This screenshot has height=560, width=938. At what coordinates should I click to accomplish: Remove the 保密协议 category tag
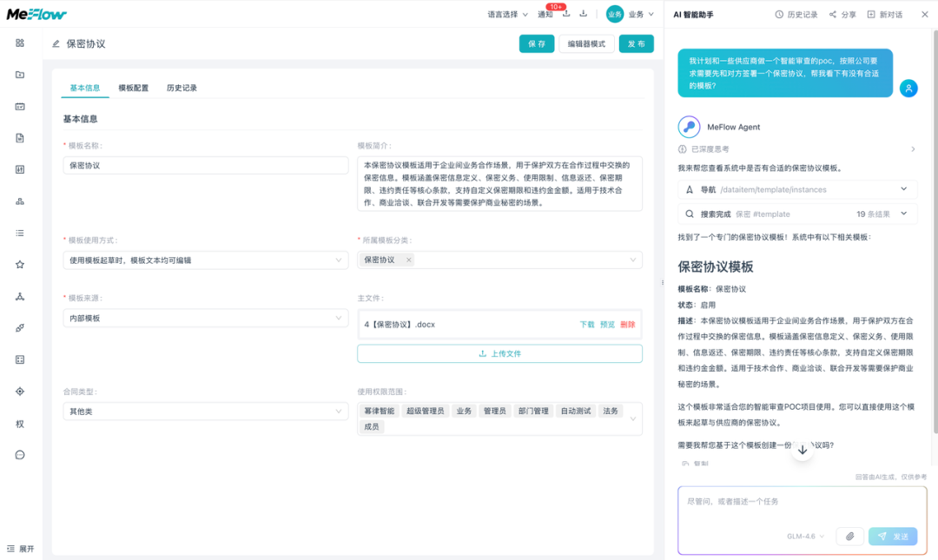(408, 260)
